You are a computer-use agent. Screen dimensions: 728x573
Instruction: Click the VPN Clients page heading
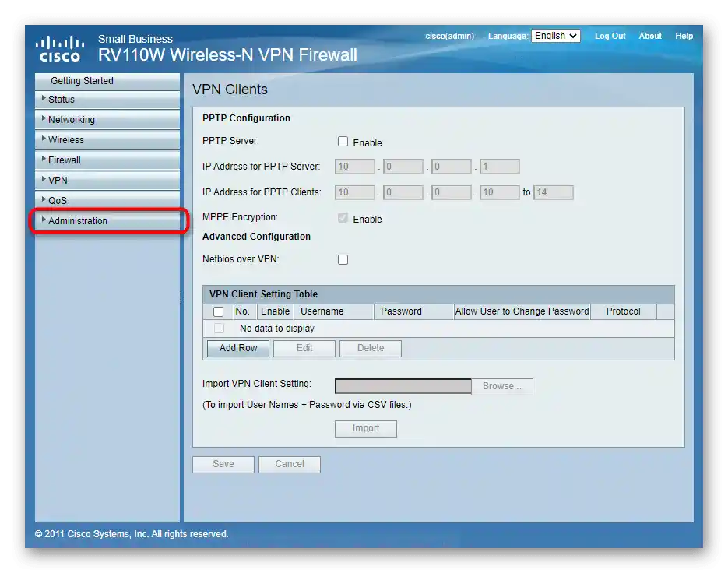tap(230, 90)
